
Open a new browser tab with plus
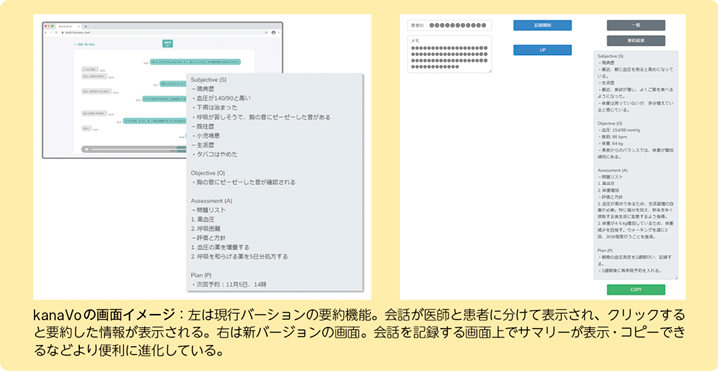pos(86,27)
